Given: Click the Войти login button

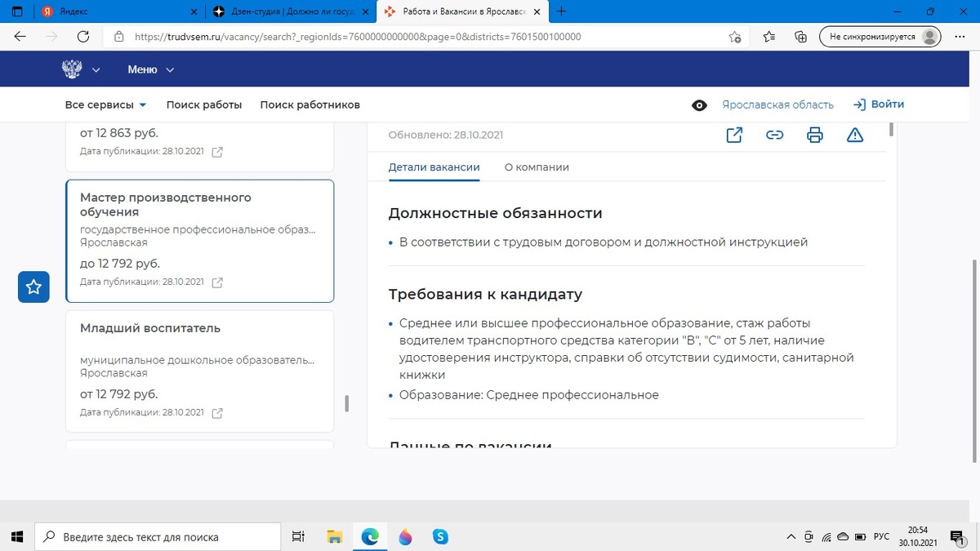Looking at the screenshot, I should click(879, 104).
